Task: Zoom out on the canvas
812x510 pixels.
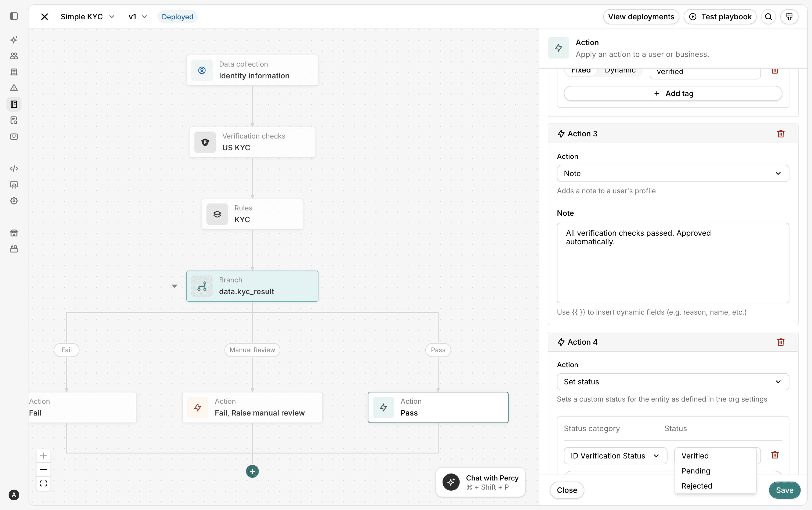Action: coord(44,469)
